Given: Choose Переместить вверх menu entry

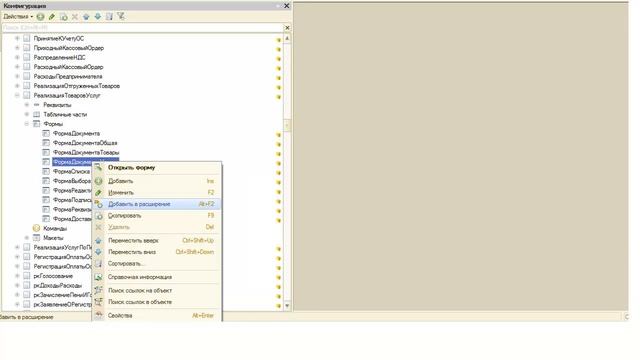Looking at the screenshot, I should [157, 240].
